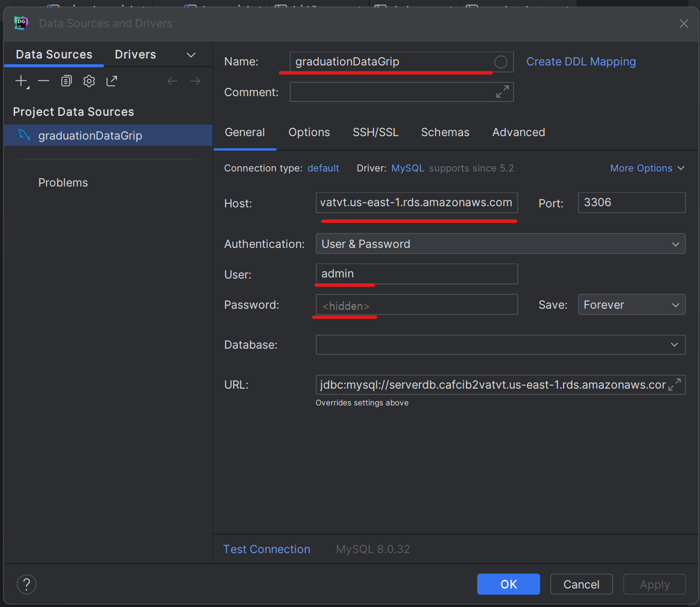Click the Apply button
The width and height of the screenshot is (700, 607).
[x=654, y=584]
